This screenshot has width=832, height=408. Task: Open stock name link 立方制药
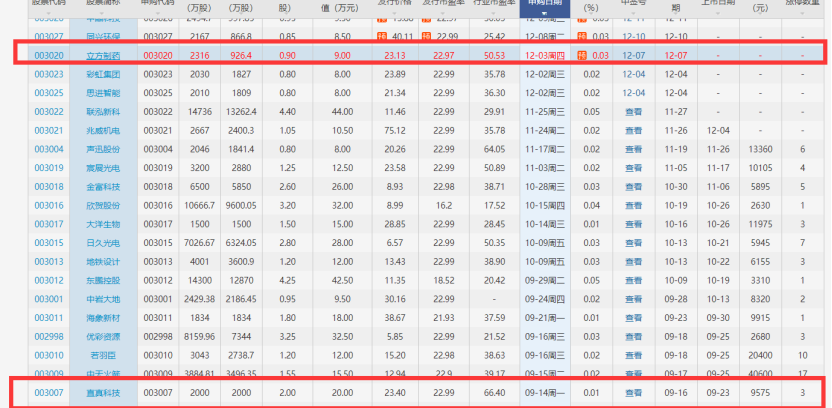103,55
